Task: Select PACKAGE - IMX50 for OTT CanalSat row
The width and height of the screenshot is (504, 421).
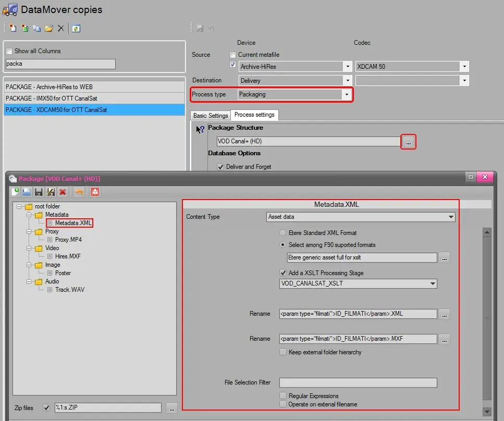Action: 52,98
